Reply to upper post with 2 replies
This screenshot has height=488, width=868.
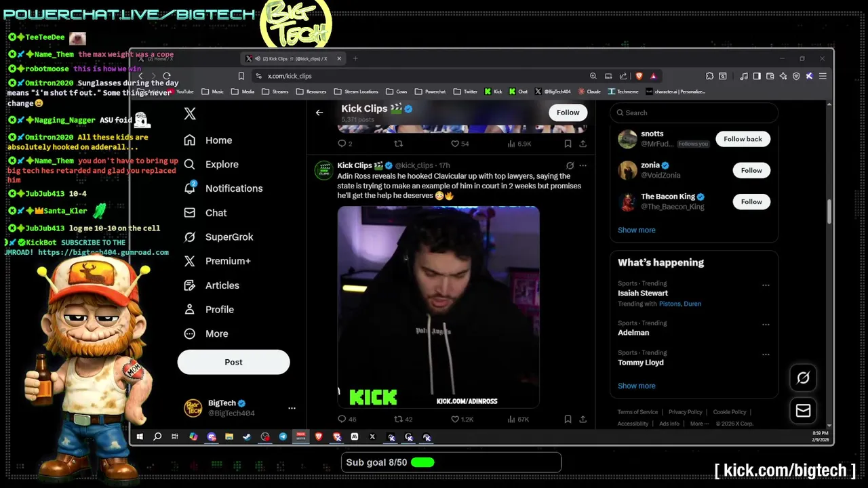tap(344, 144)
